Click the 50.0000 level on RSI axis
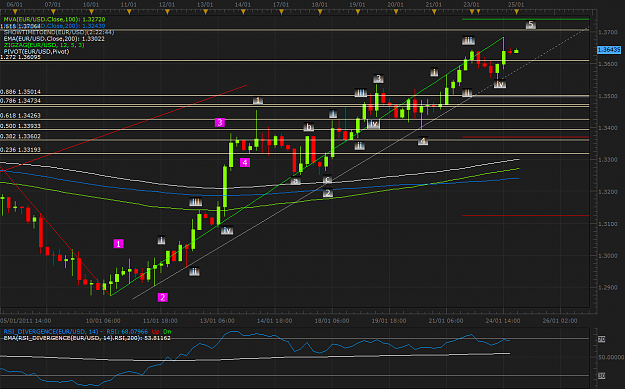The width and height of the screenshot is (625, 389). click(611, 357)
